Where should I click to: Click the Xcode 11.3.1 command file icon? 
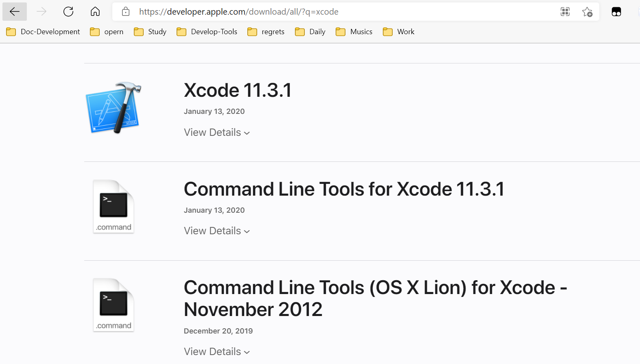[x=114, y=207]
